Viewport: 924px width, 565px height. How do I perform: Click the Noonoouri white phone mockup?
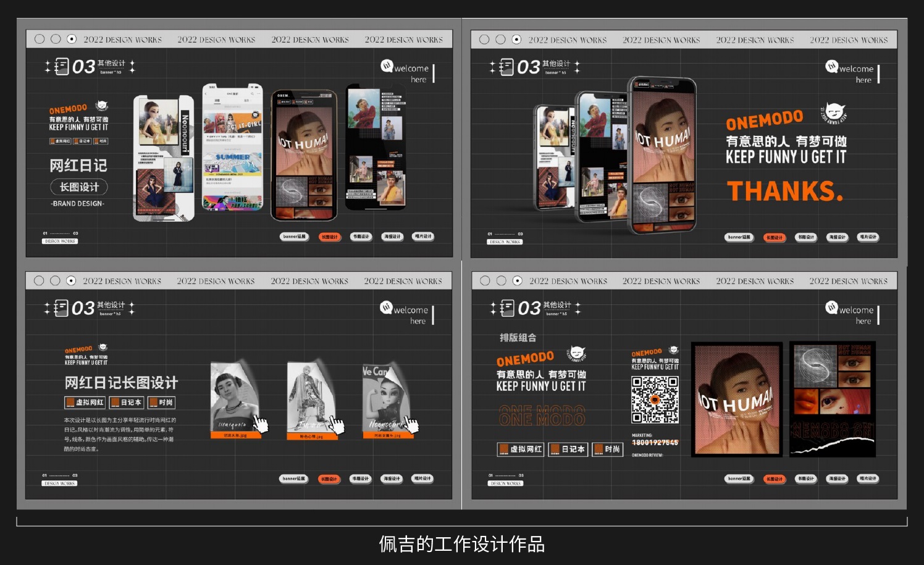tap(164, 159)
